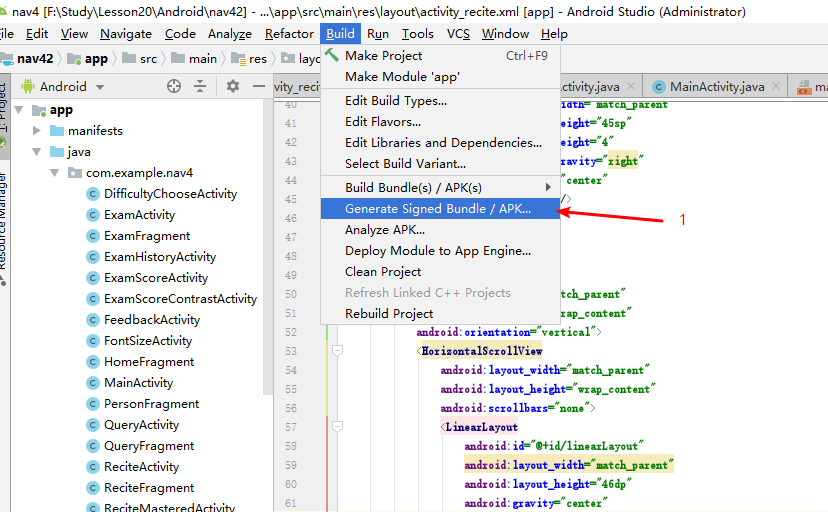Click the class icon beside FeedbackActivity
Viewport: 828px width, 512px height.
(93, 320)
